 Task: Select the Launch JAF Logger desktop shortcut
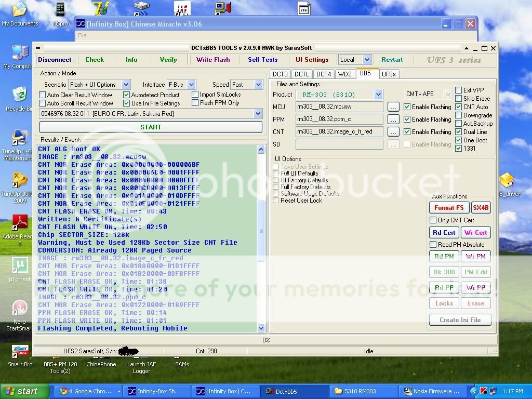141,367
